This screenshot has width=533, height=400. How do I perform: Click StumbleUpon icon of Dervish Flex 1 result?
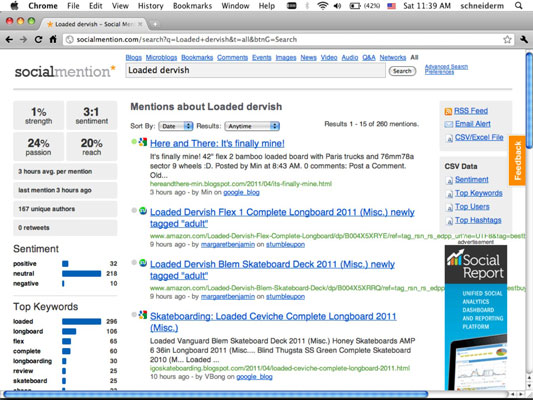coord(143,211)
